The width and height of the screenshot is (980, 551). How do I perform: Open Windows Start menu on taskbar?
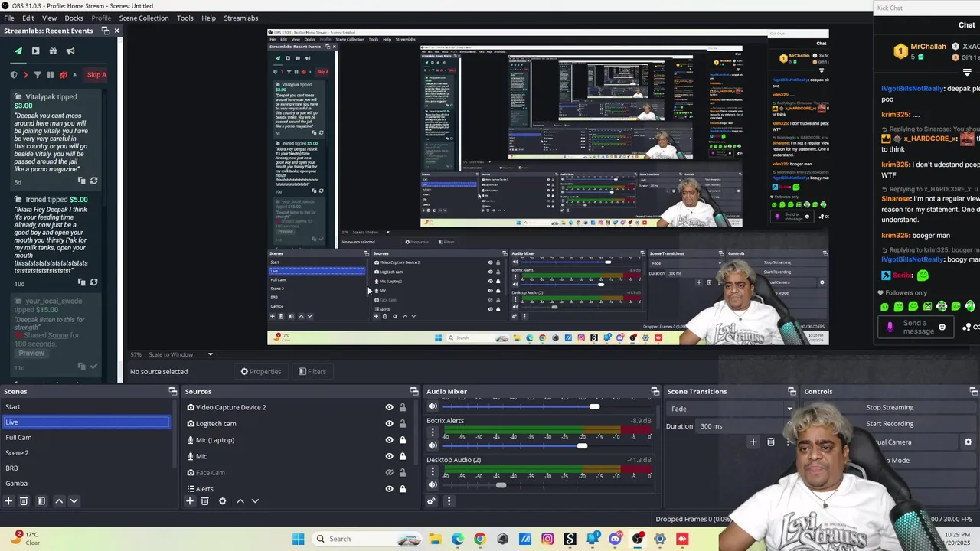click(298, 539)
